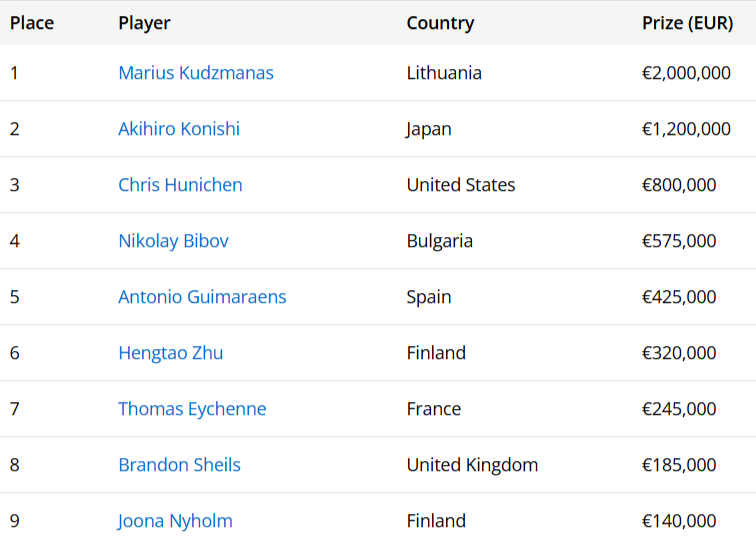This screenshot has width=756, height=542.
Task: Click the €140,000 prize cell
Action: (679, 521)
